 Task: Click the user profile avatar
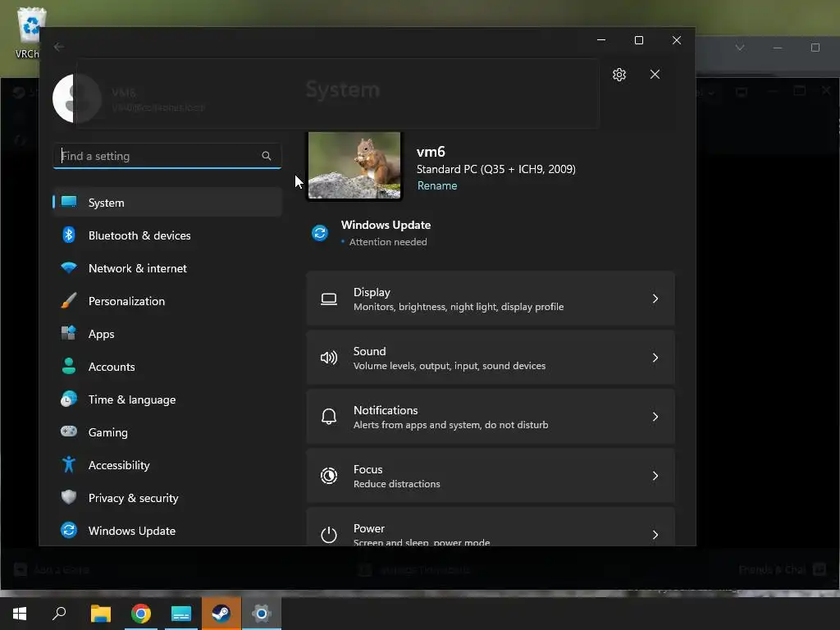coord(77,98)
